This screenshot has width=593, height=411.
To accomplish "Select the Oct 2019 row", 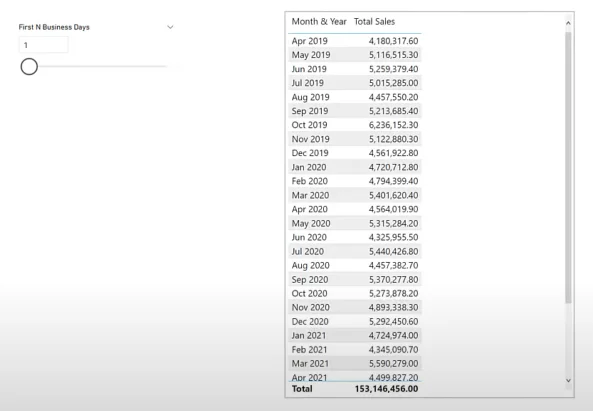I will click(x=355, y=125).
